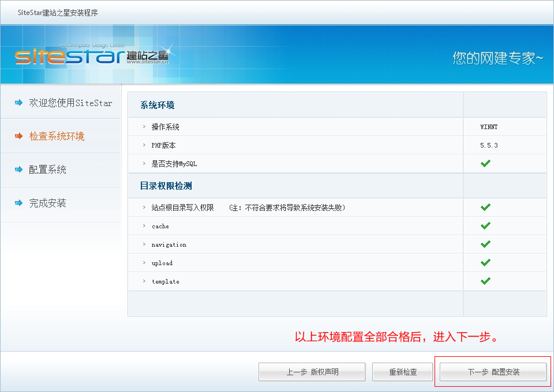This screenshot has height=392, width=554.
Task: Click the SiteStar logo in the banner
Action: pos(91,56)
